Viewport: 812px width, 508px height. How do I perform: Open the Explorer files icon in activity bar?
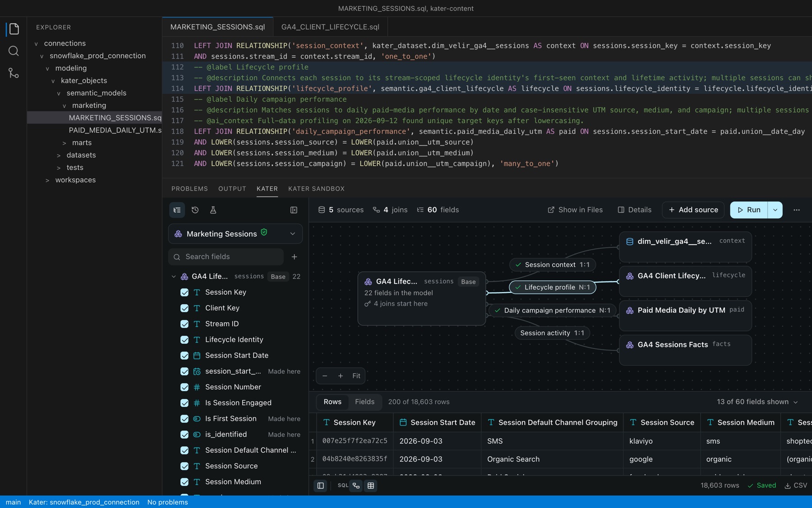click(14, 29)
